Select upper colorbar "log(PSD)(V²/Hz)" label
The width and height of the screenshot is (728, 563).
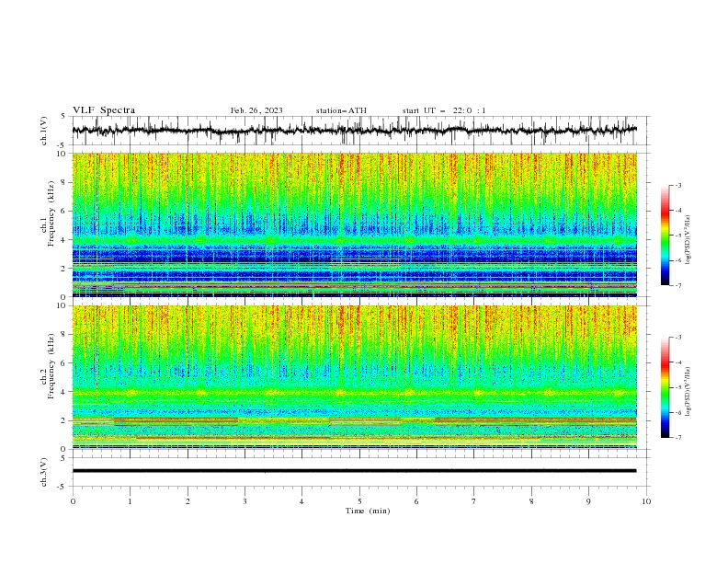point(688,240)
